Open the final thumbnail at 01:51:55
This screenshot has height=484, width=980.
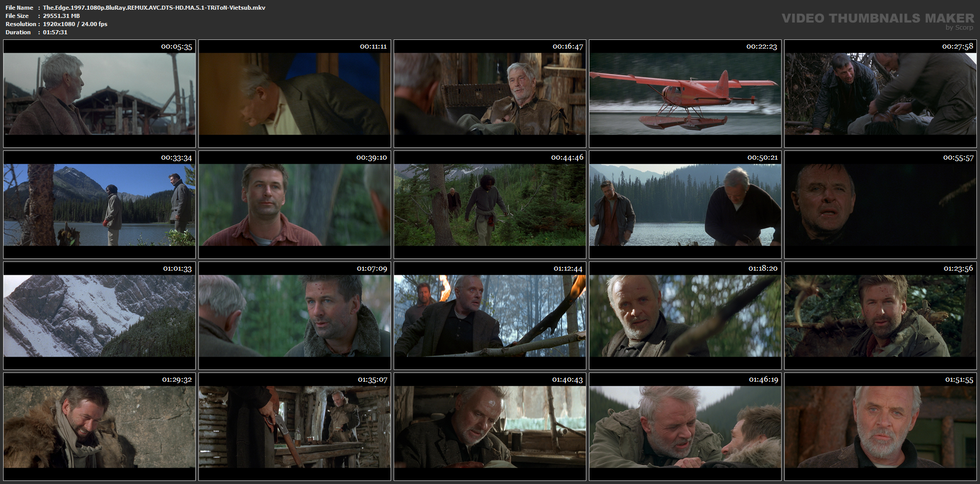pos(880,427)
